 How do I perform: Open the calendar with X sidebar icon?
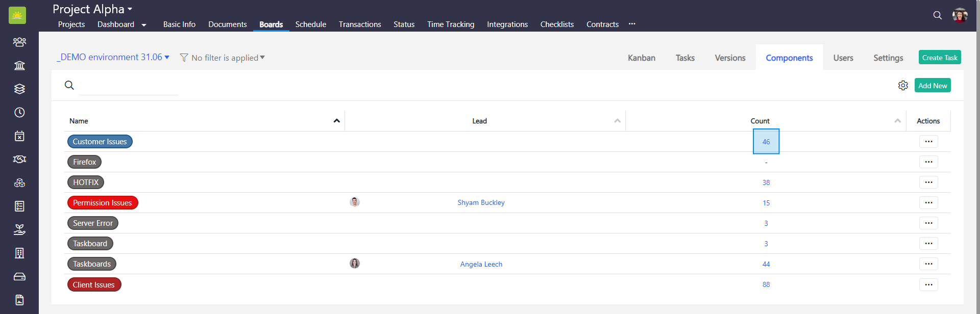point(19,136)
